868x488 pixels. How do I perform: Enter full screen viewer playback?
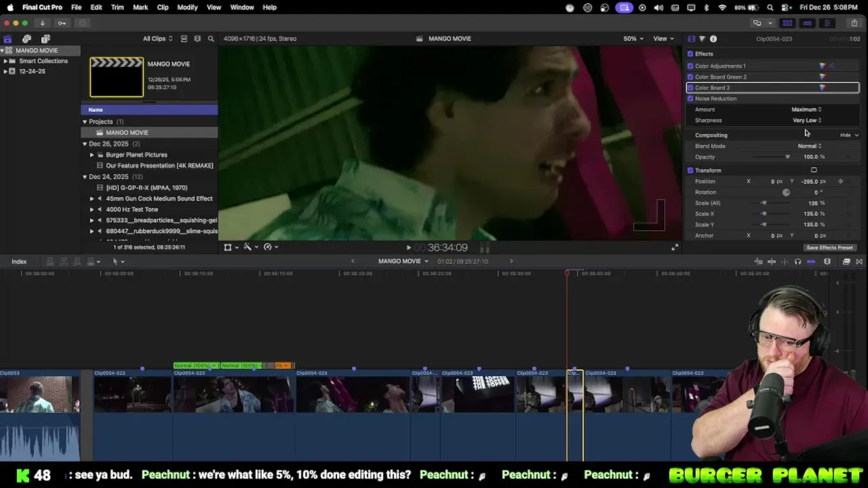click(674, 247)
